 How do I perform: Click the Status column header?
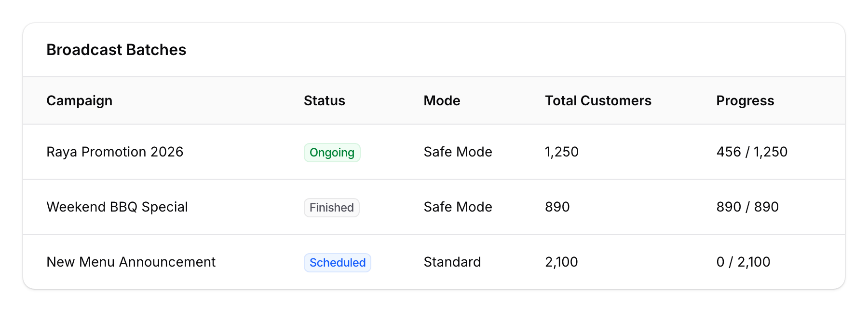click(x=324, y=100)
